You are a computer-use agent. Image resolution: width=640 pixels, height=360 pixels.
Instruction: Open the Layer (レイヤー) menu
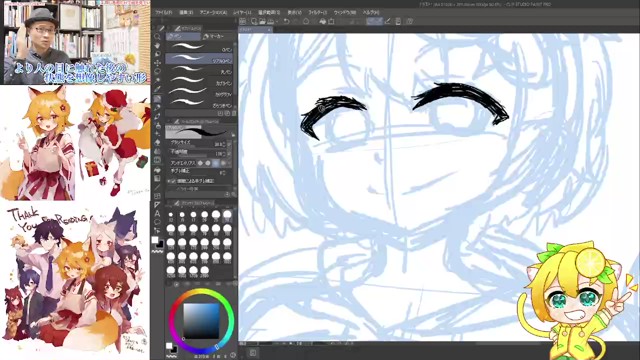click(242, 13)
